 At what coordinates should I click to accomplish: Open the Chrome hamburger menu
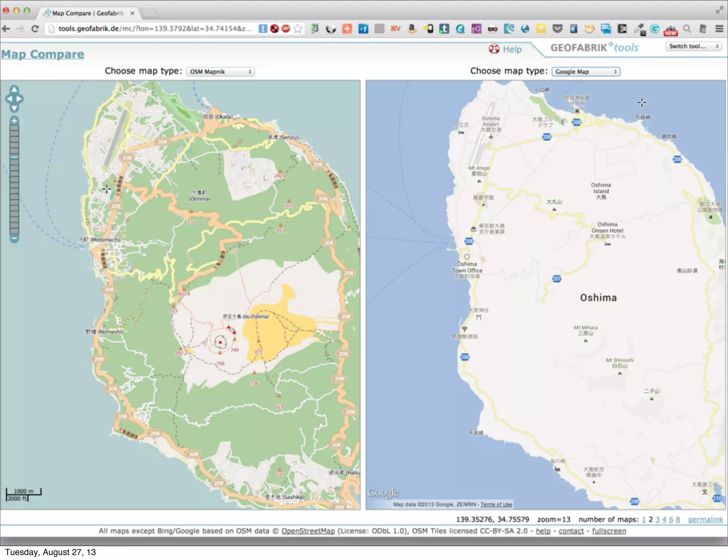(x=719, y=29)
